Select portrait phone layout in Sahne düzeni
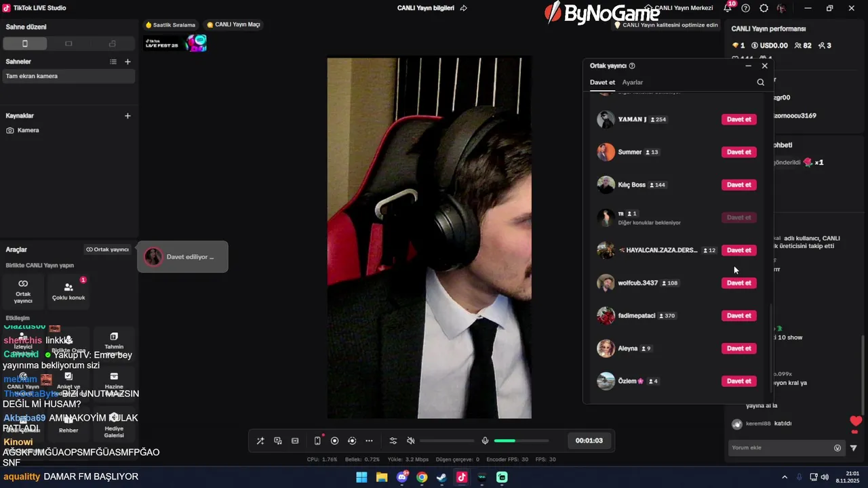The height and width of the screenshot is (488, 868). pyautogui.click(x=25, y=43)
